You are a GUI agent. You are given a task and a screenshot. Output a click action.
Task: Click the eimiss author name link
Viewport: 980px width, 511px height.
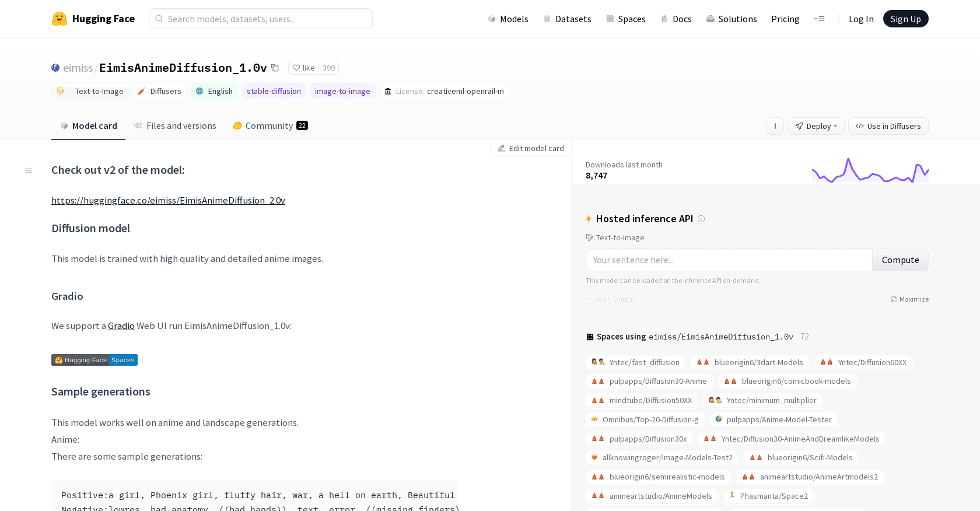(x=78, y=68)
